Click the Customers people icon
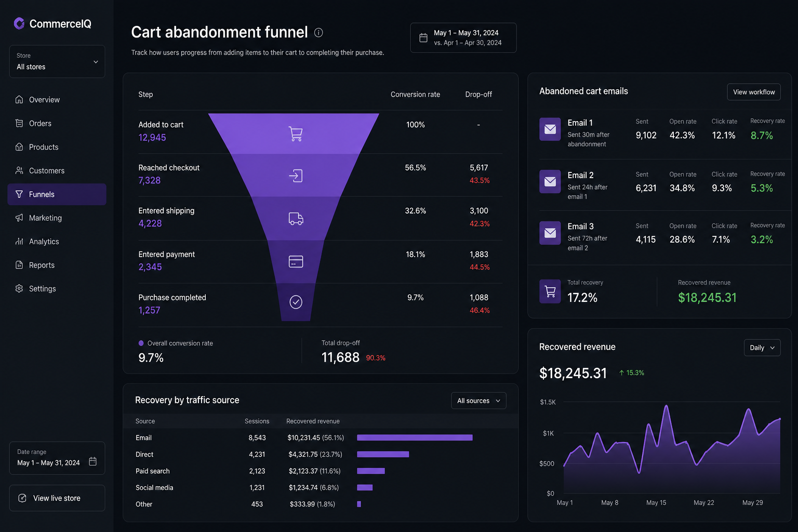This screenshot has width=798, height=532. (19, 170)
